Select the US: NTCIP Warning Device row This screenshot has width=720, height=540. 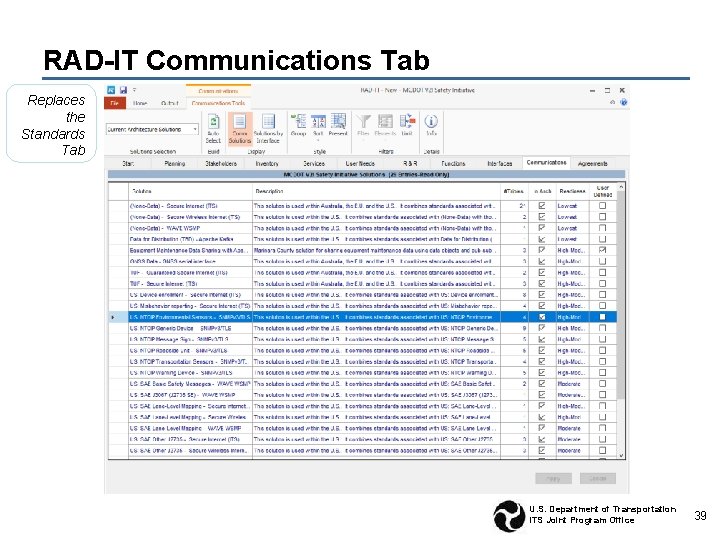[363, 372]
